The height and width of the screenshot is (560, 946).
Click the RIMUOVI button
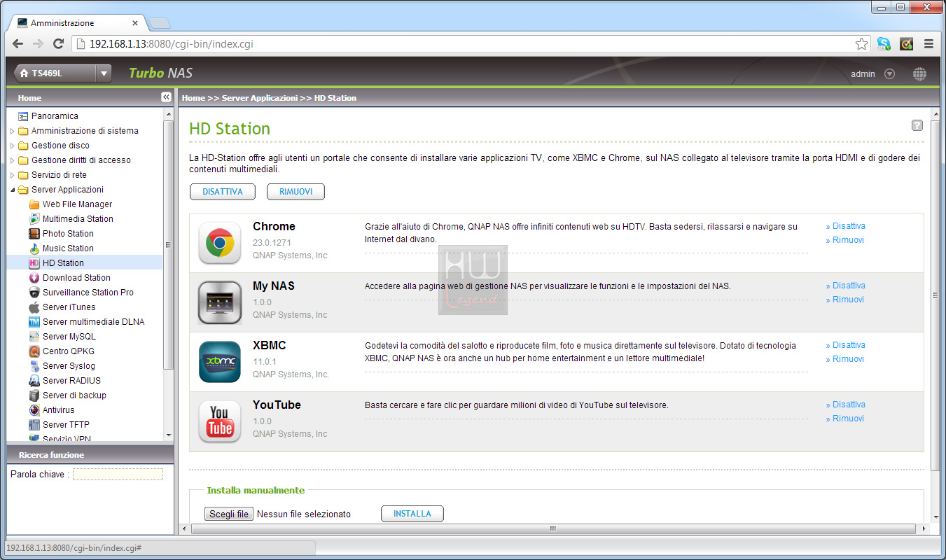coord(295,192)
